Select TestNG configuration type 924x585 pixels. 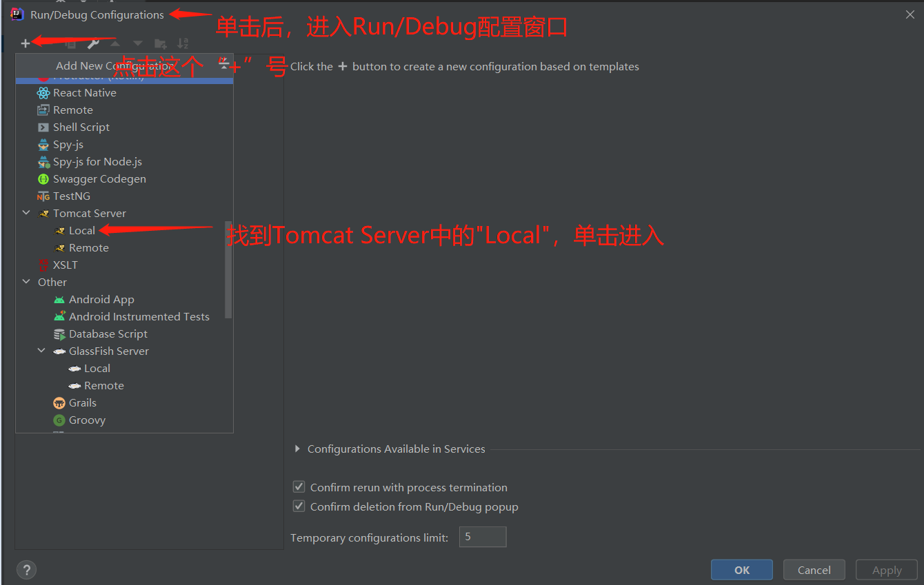(x=72, y=196)
